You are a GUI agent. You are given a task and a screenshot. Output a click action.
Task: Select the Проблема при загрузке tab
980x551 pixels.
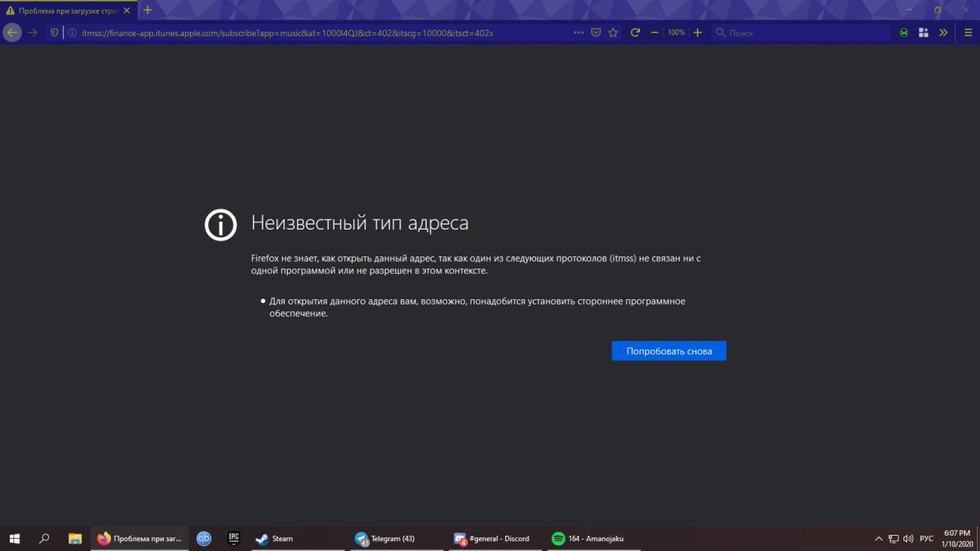click(69, 11)
